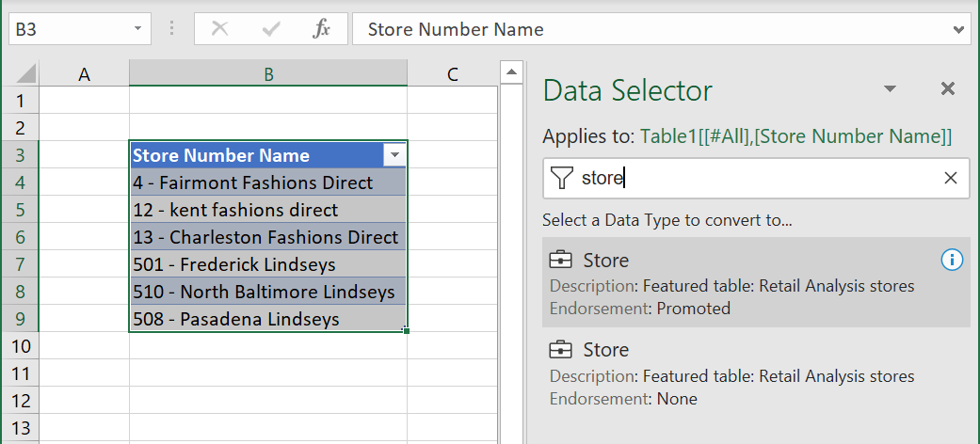Viewport: 980px width, 444px height.
Task: Click cell 501 - Frederick Lindseys
Action: [x=268, y=264]
